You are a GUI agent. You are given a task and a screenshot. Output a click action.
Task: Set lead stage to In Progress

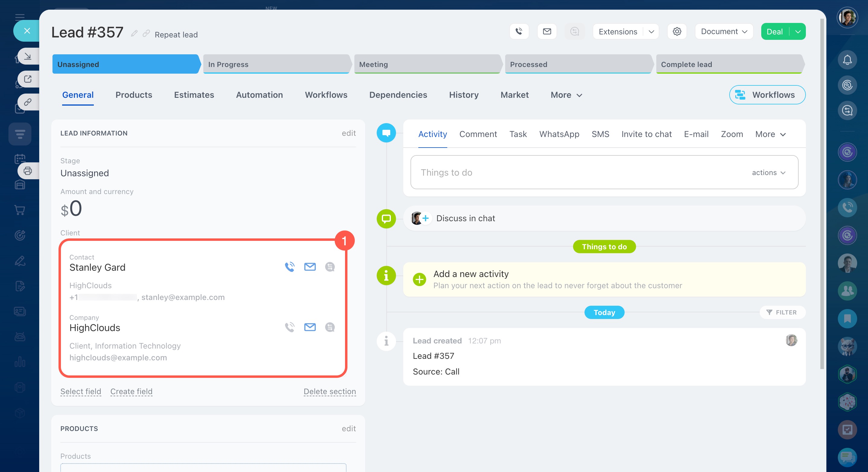tap(276, 64)
